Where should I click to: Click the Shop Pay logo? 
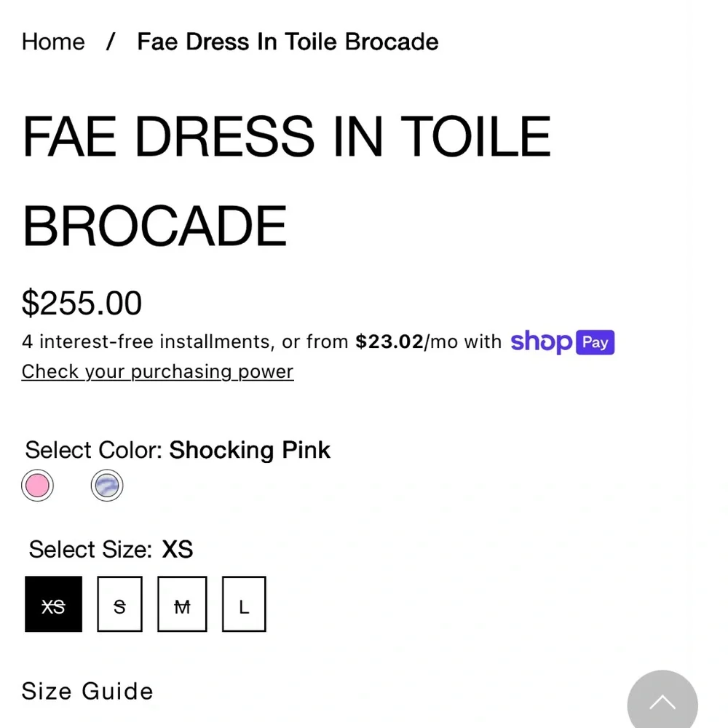point(562,341)
